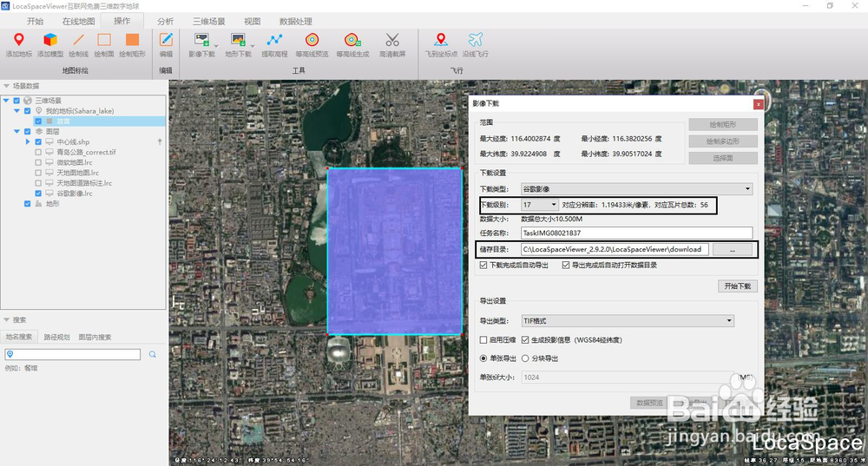This screenshot has width=868, height=466.
Task: Uncheck the 故宫 item checkbox
Action: click(38, 121)
